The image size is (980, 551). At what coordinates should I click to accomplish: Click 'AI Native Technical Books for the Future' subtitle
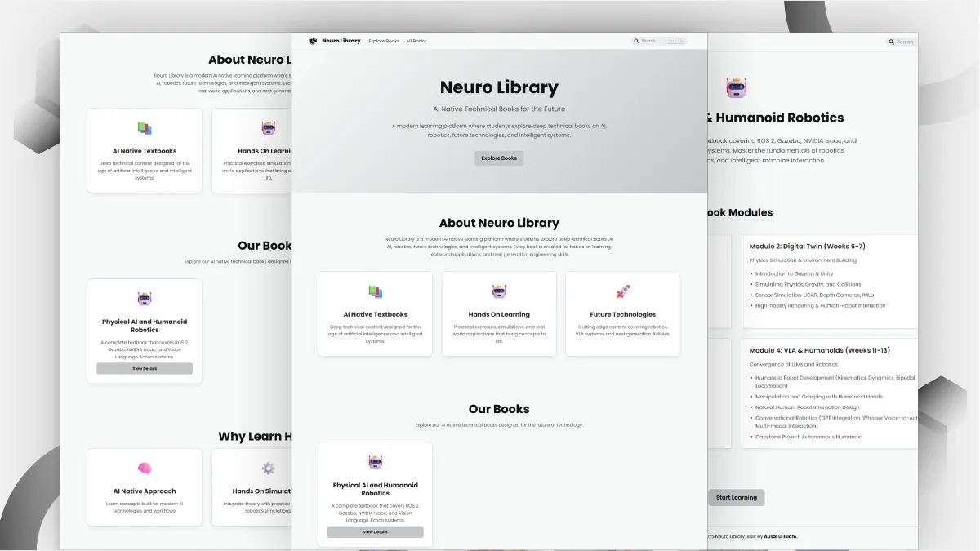pyautogui.click(x=499, y=109)
